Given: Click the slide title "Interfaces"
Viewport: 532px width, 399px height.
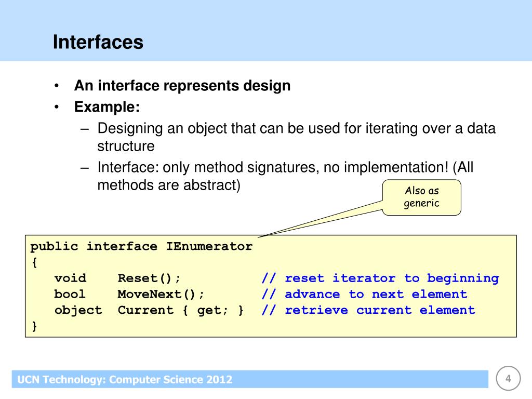Looking at the screenshot, I should coord(98,42).
